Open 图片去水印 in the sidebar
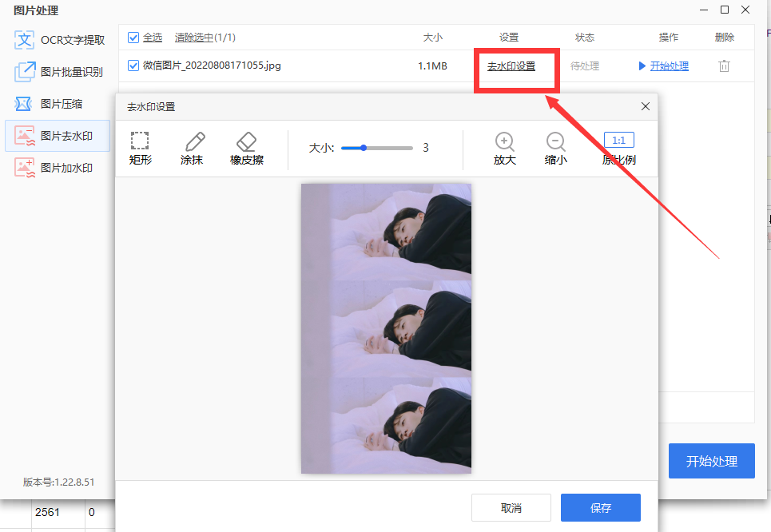Image resolution: width=771 pixels, height=532 pixels. pyautogui.click(x=58, y=136)
